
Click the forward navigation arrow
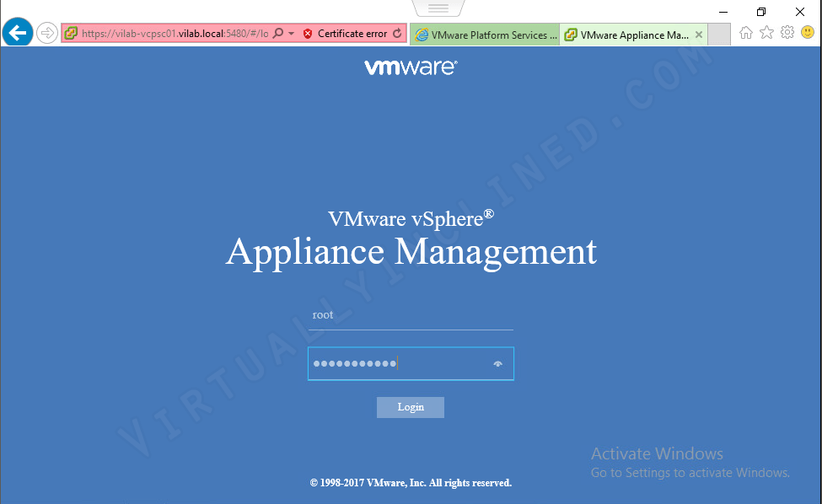[48, 32]
